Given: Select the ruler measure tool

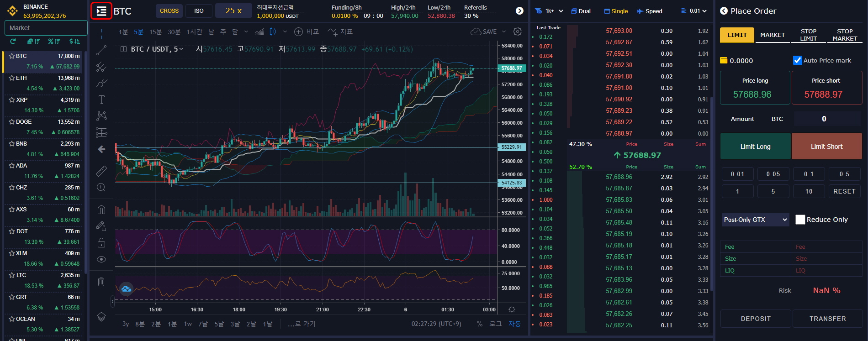Looking at the screenshot, I should pyautogui.click(x=101, y=171).
